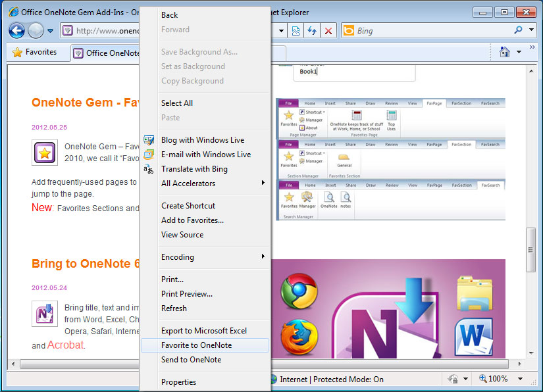Open Favorites star button

34,52
